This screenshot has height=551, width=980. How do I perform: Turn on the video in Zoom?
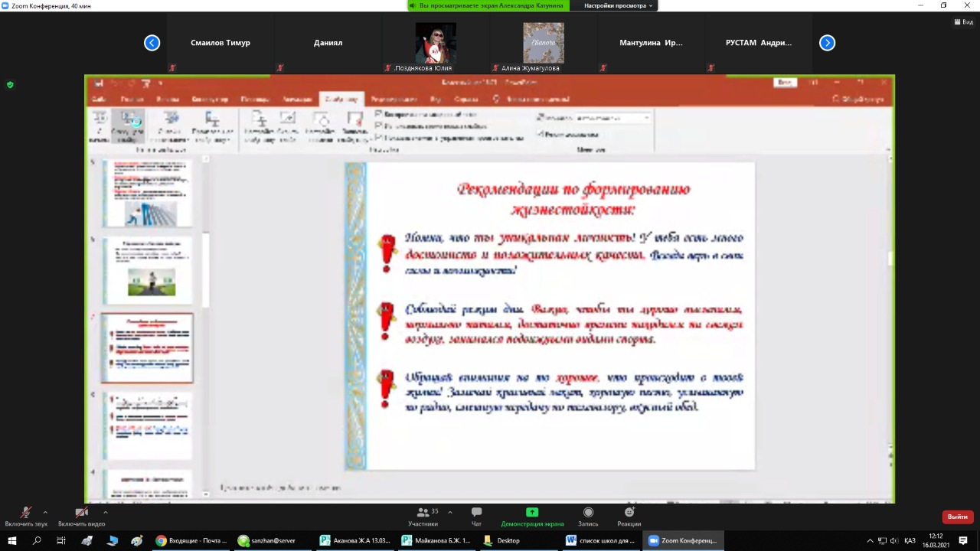point(81,517)
